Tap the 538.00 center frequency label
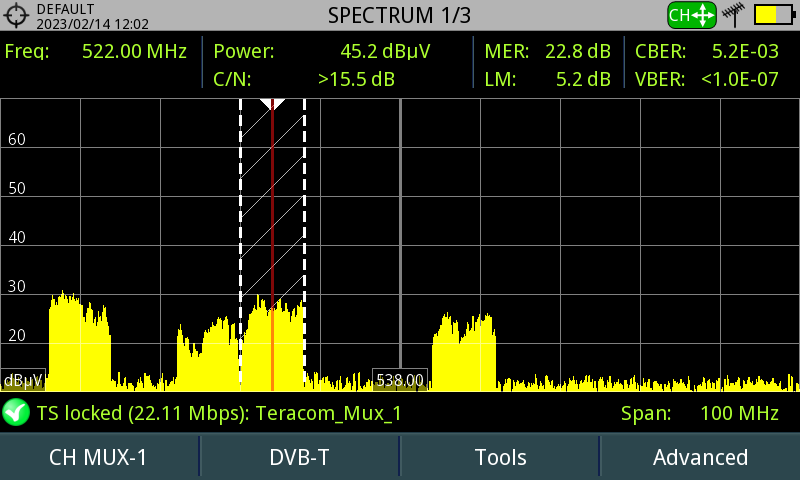Image resolution: width=800 pixels, height=480 pixels. click(x=400, y=380)
